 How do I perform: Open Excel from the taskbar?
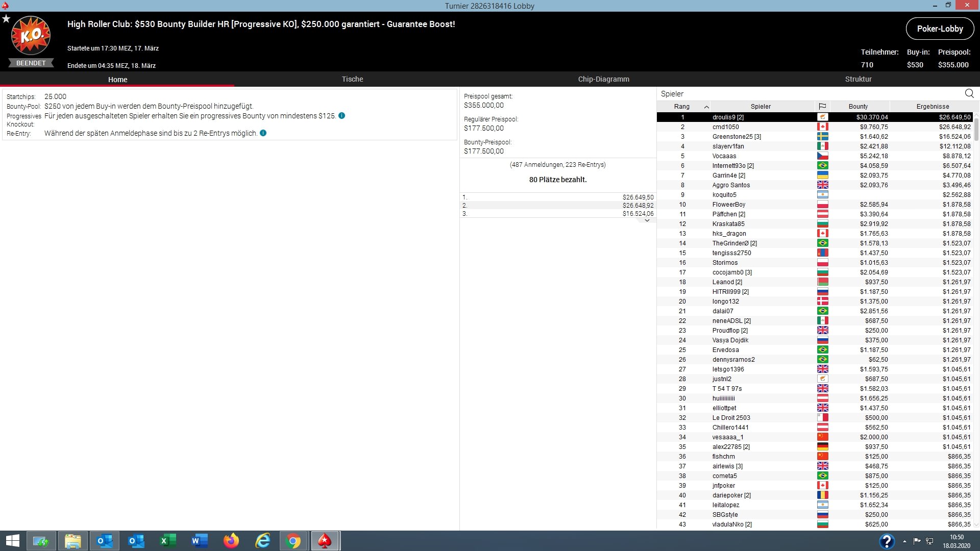click(167, 541)
